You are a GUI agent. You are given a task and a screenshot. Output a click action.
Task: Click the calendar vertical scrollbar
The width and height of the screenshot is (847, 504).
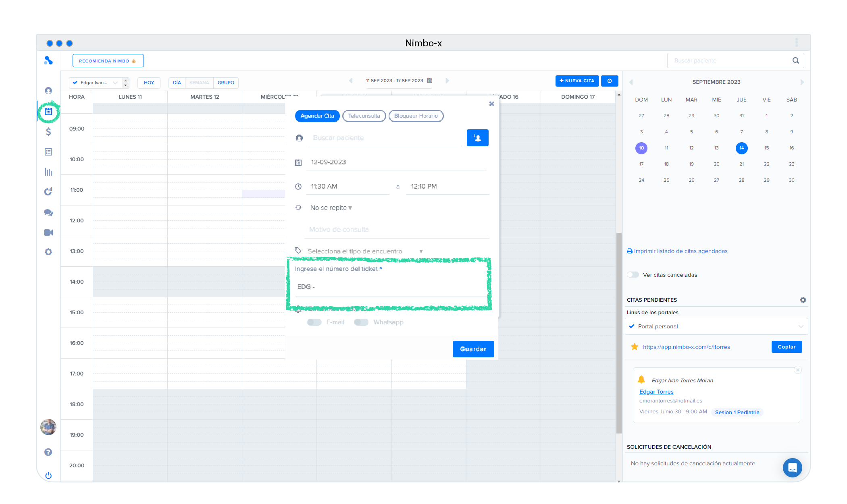tap(619, 332)
